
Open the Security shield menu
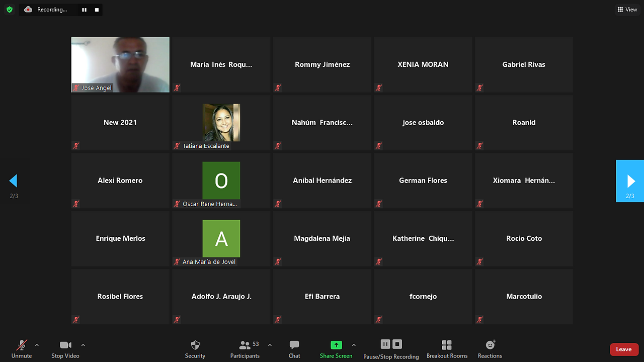tap(195, 349)
